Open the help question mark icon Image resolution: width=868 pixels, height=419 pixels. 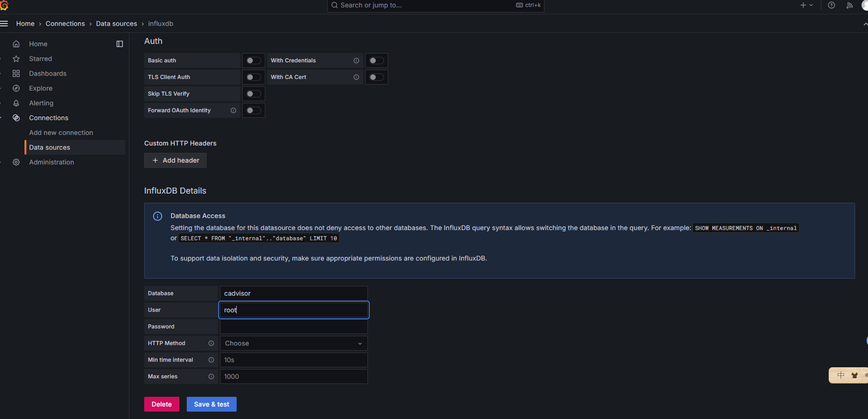tap(831, 5)
